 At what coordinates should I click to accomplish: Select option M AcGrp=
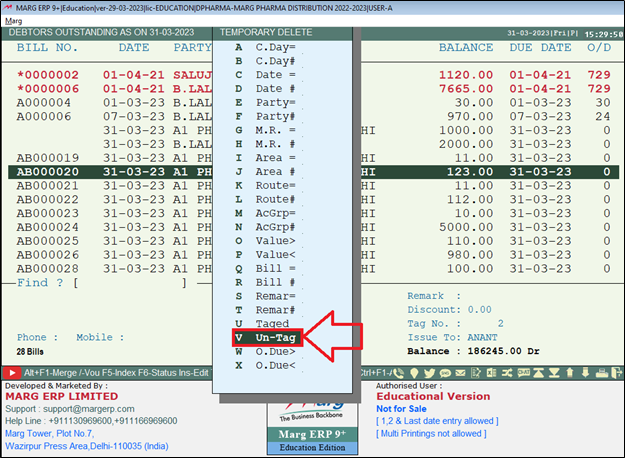265,213
